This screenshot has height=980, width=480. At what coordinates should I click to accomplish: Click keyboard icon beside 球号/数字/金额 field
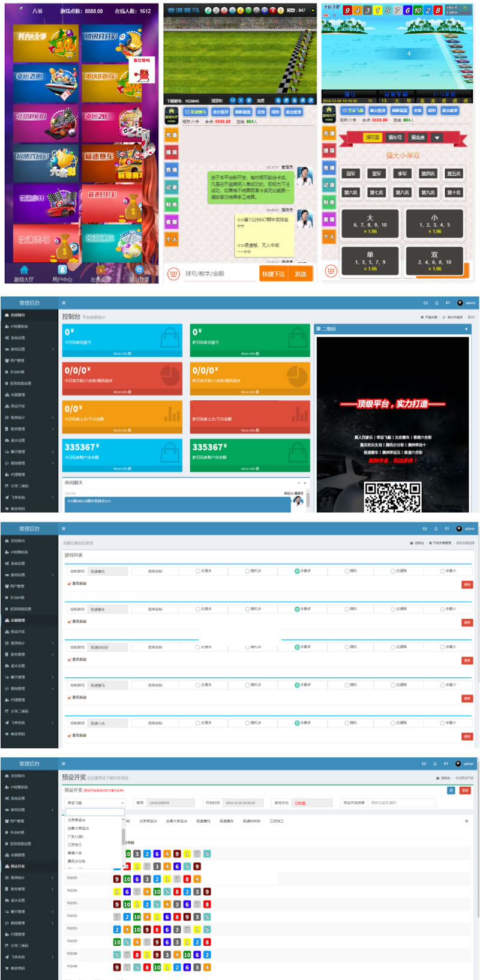point(173,274)
